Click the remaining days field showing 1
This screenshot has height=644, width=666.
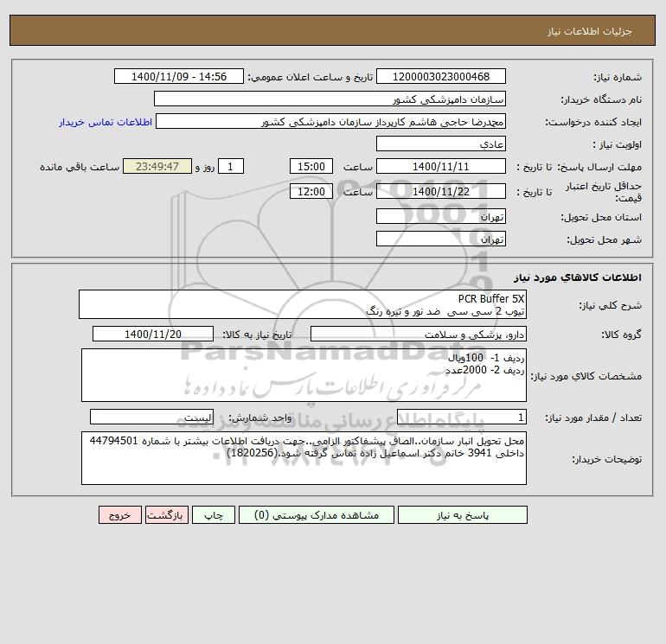pos(231,167)
